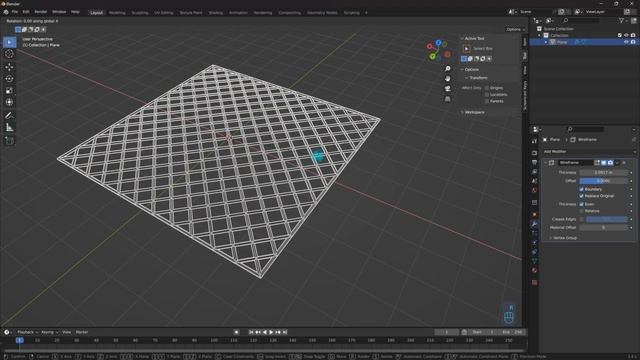Viewport: 640px width, 360px height.
Task: Click the green Y axis gizmo ball
Action: 432,57
